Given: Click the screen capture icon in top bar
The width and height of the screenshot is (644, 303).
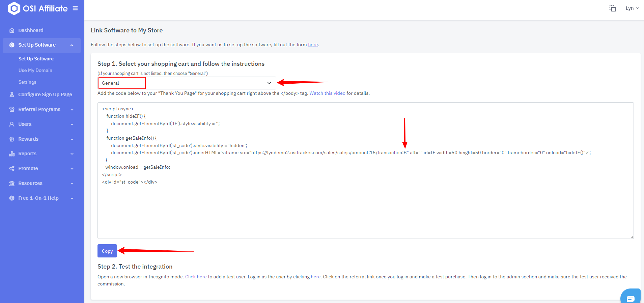Looking at the screenshot, I should [x=613, y=8].
